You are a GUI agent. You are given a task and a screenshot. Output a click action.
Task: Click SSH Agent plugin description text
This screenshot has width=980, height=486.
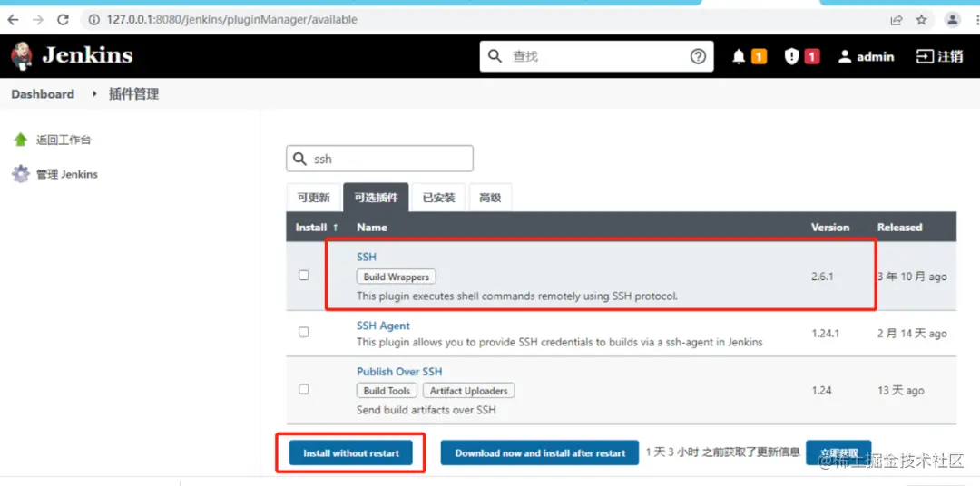(x=559, y=343)
